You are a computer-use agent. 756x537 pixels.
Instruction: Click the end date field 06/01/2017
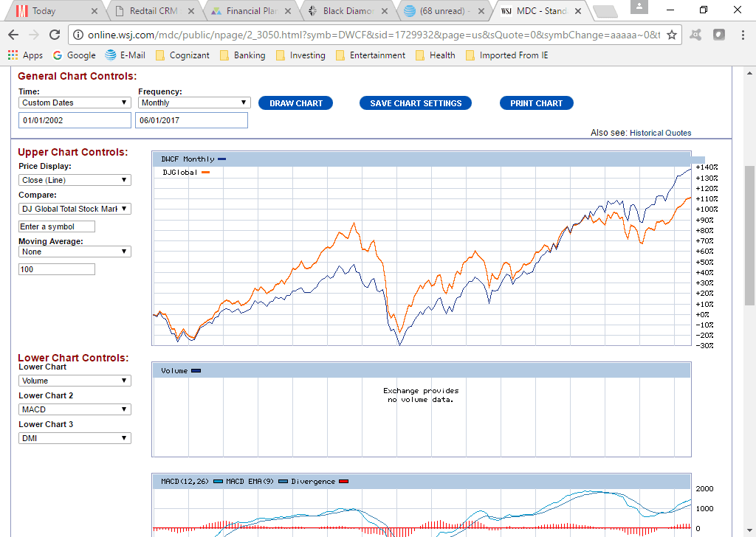click(191, 120)
